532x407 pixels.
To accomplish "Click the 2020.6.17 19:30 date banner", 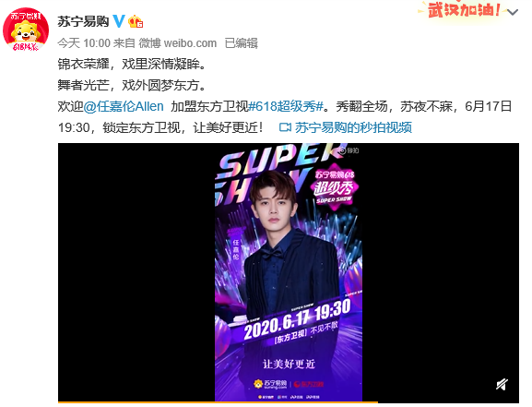I will click(x=297, y=319).
